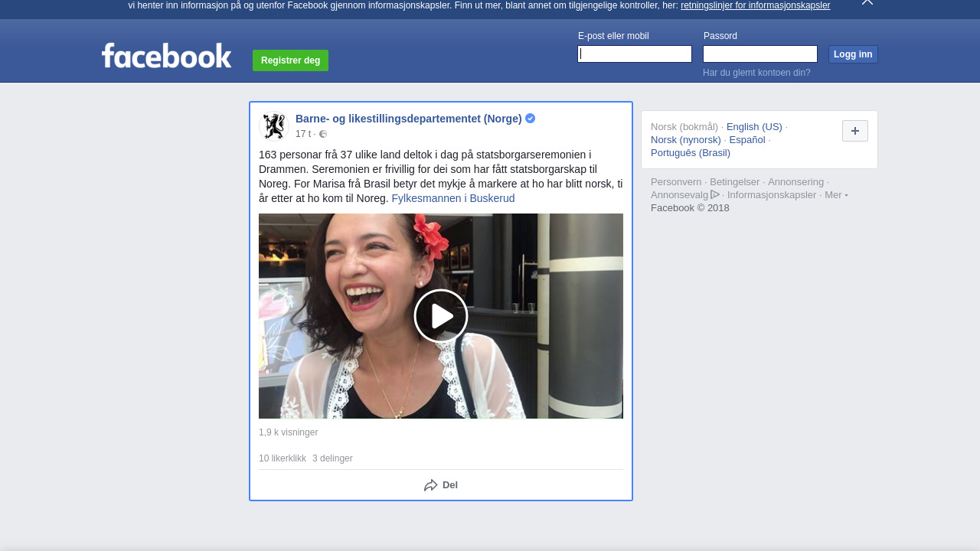The image size is (980, 551).
Task: Click the AdChoices triangle icon
Action: 715,194
